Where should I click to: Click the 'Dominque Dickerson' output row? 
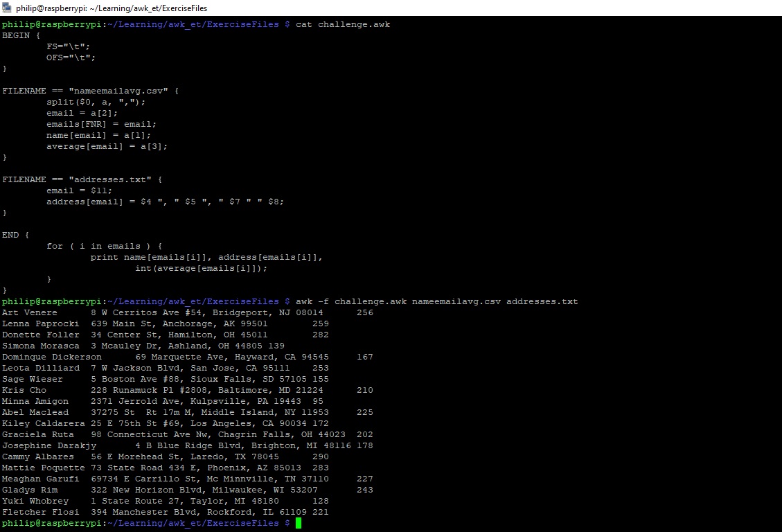(188, 357)
